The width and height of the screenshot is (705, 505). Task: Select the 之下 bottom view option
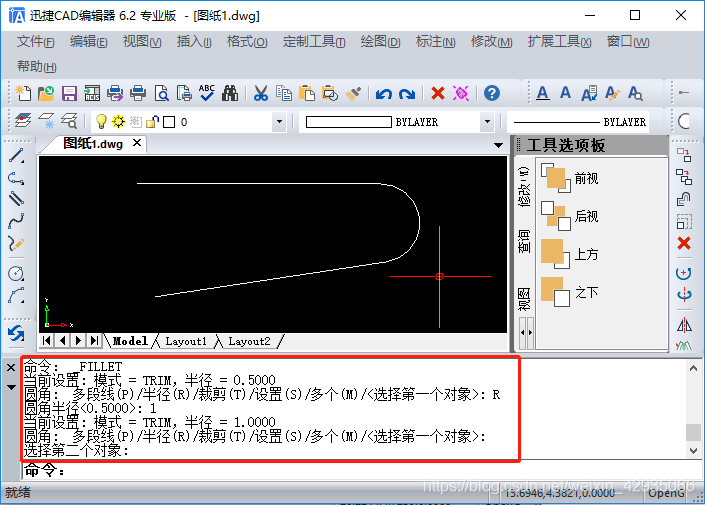[x=570, y=292]
